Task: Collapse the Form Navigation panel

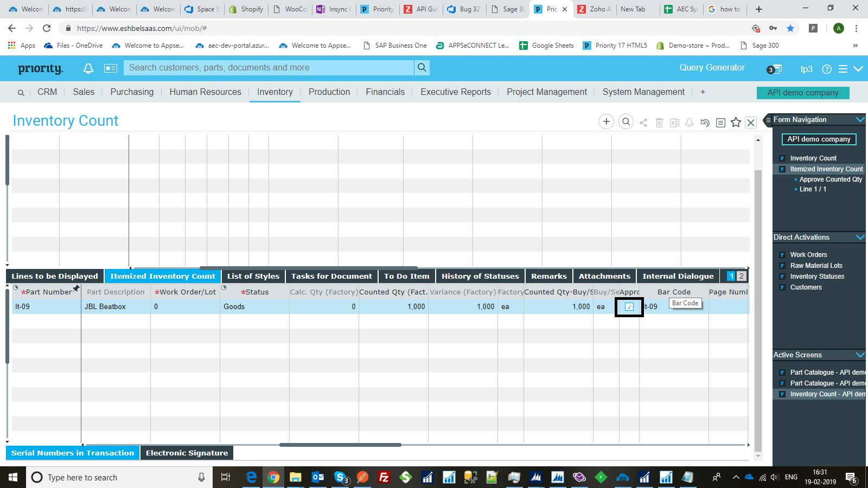Action: click(860, 119)
